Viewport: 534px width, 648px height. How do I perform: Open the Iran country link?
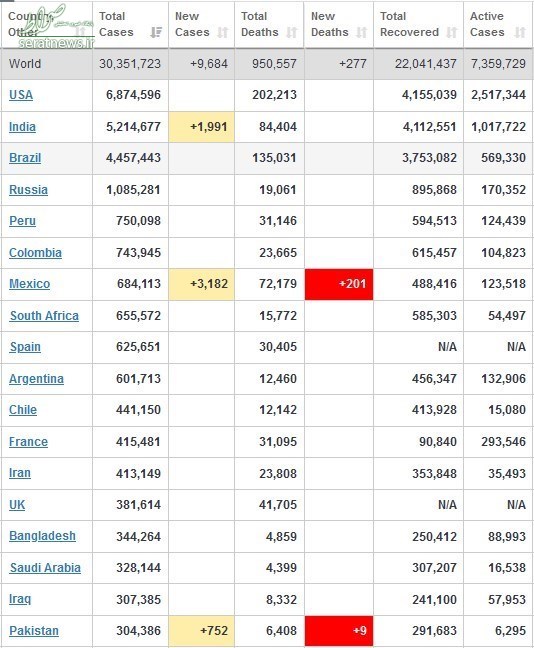[20, 473]
